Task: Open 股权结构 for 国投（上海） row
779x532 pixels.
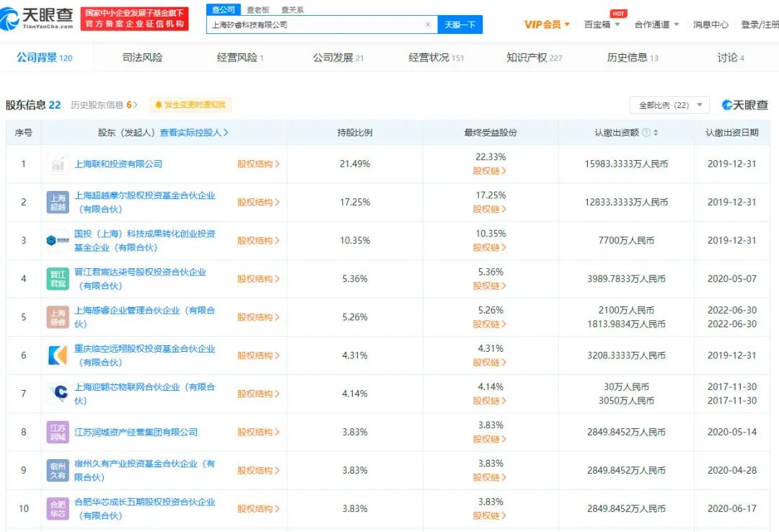Action: 258,241
